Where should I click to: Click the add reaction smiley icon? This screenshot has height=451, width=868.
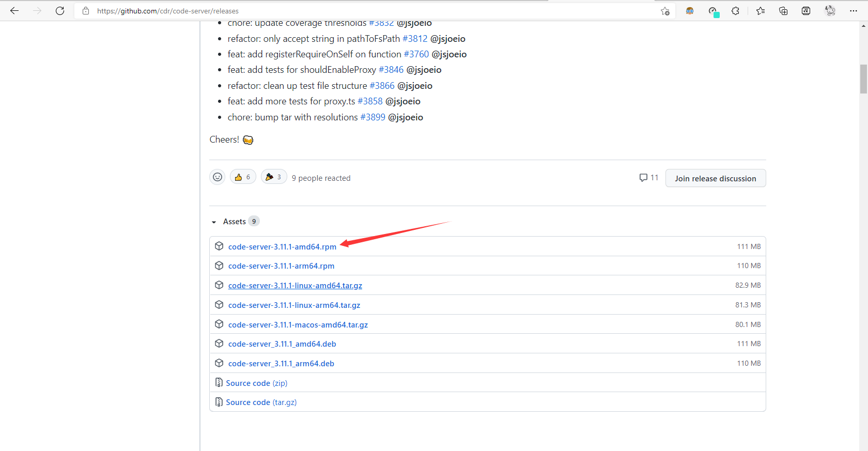pos(218,177)
